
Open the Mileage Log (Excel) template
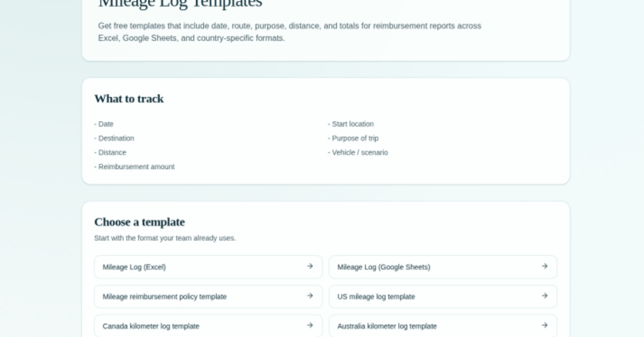click(208, 267)
